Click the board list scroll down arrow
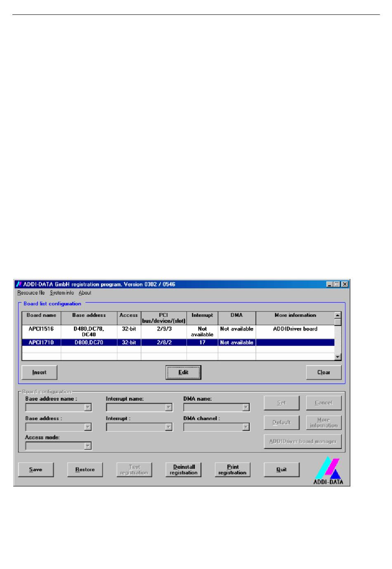 point(338,357)
